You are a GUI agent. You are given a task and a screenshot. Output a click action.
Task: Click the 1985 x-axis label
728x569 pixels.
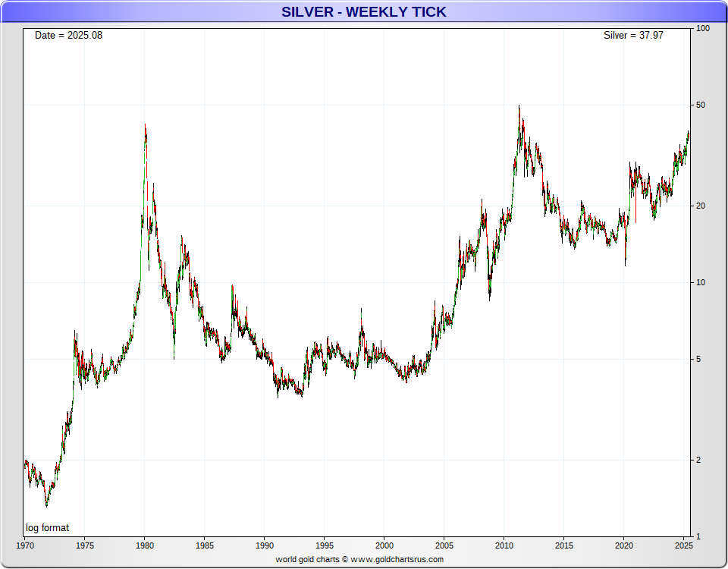click(x=204, y=545)
